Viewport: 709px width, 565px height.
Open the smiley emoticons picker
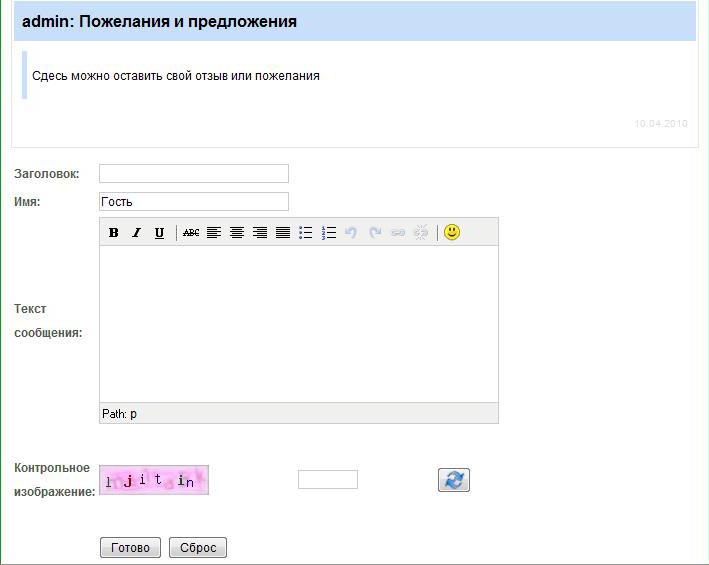click(x=452, y=232)
